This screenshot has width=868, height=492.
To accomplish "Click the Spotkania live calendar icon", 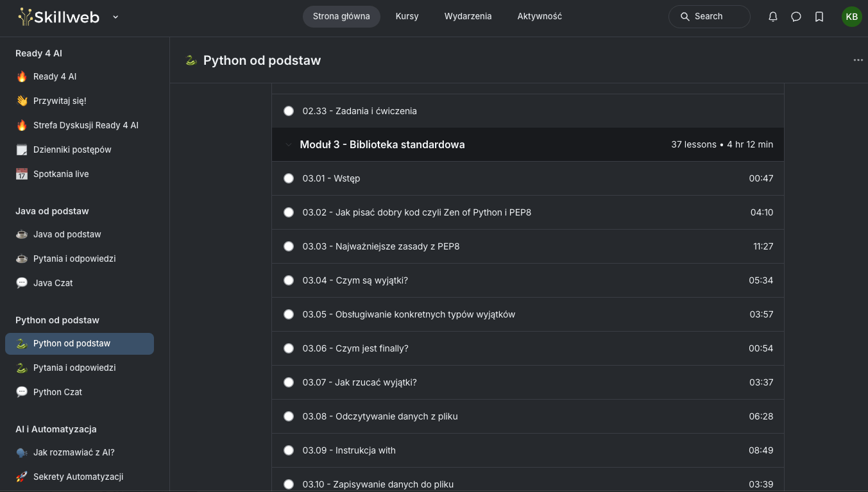I will click(x=21, y=174).
